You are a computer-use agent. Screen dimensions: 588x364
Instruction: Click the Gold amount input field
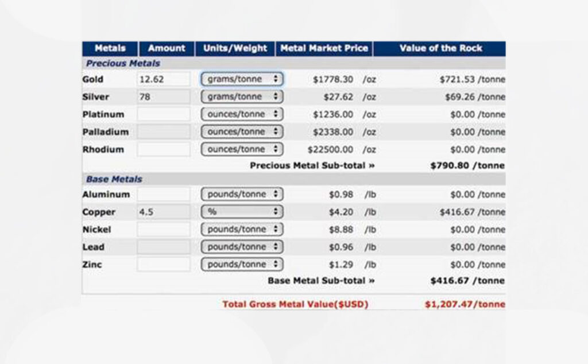(x=163, y=79)
